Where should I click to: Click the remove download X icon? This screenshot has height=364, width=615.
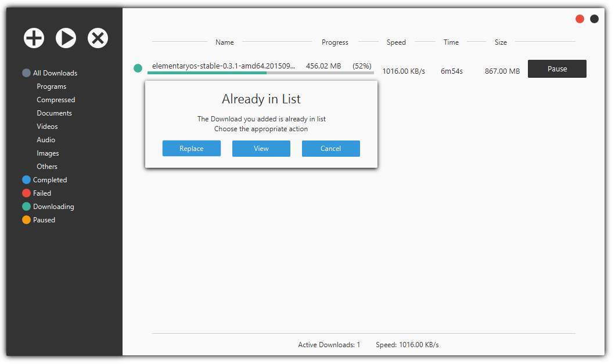[x=98, y=38]
